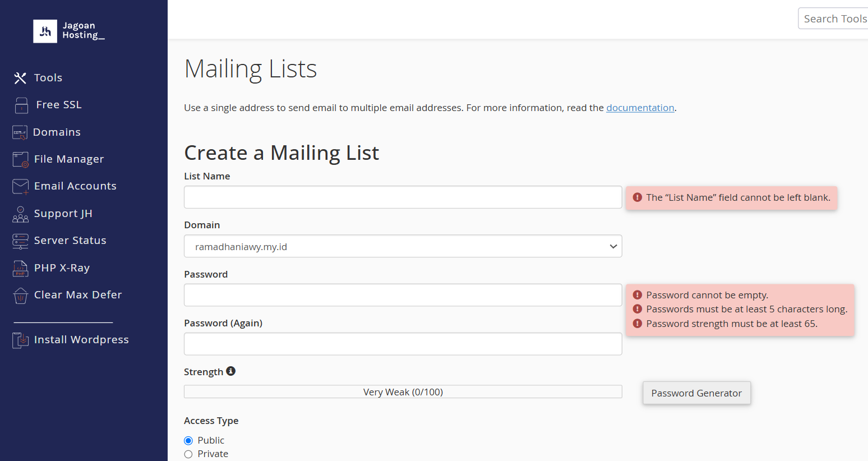
Task: Open Free SSL menu item
Action: [59, 105]
